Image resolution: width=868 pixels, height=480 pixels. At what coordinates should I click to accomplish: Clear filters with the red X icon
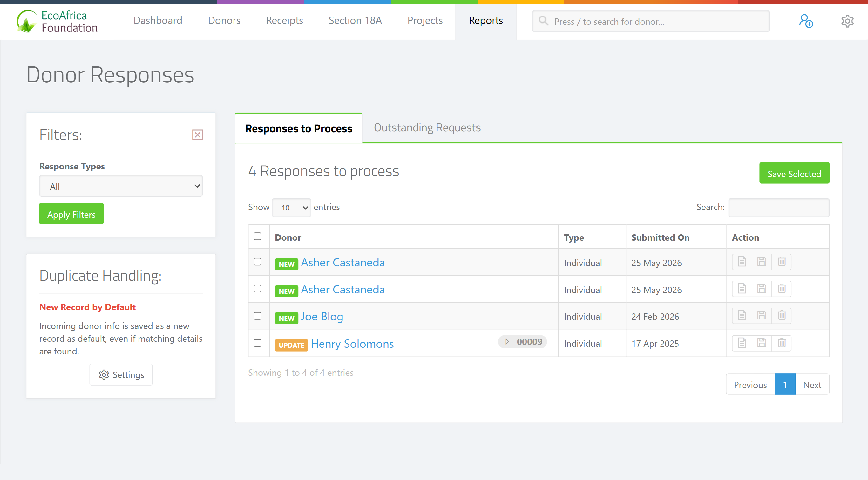coord(197,135)
